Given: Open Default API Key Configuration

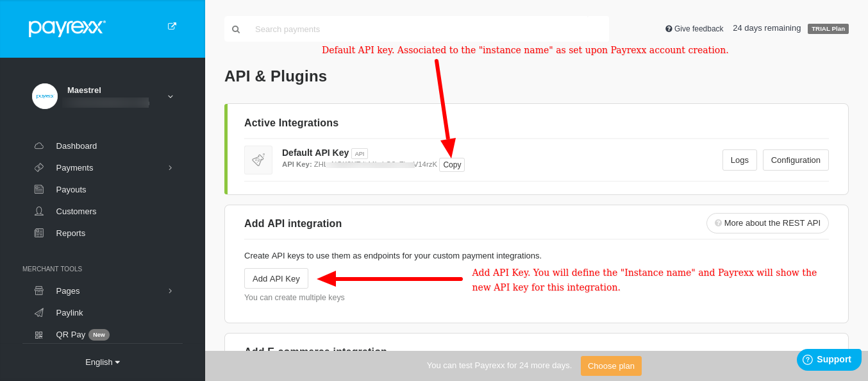Looking at the screenshot, I should (x=795, y=160).
